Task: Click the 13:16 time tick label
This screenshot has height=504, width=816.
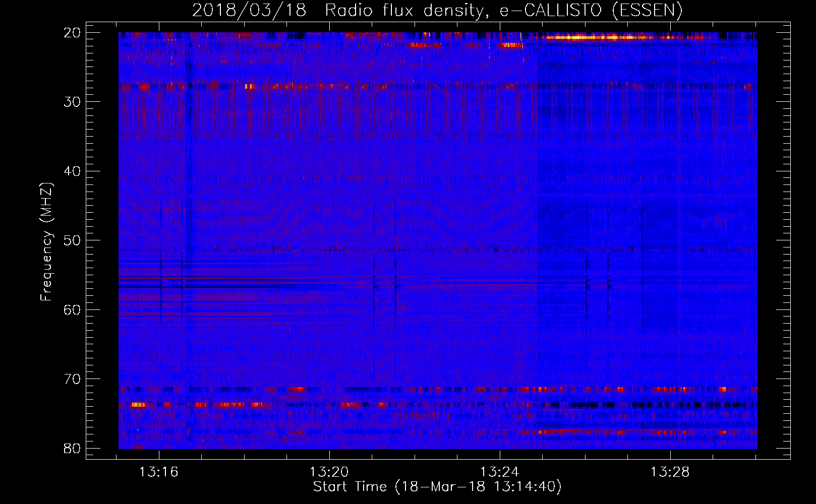Action: tap(159, 472)
